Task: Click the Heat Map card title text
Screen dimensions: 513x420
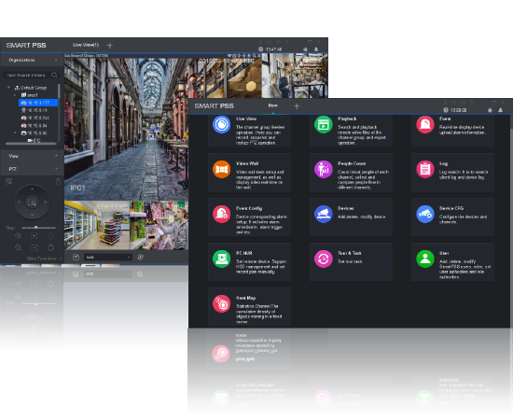Action: pos(245,298)
